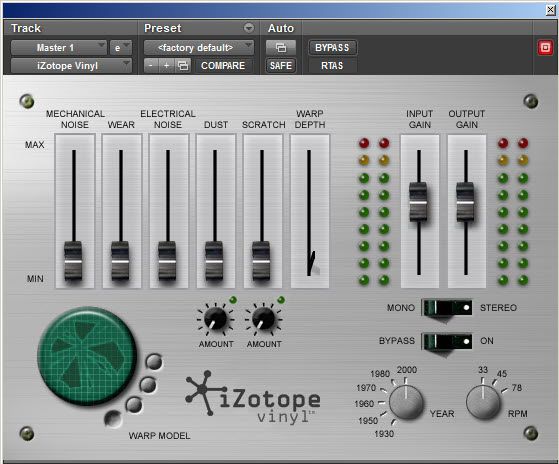Toggle the SAFE automation button
The height and width of the screenshot is (464, 559).
281,66
